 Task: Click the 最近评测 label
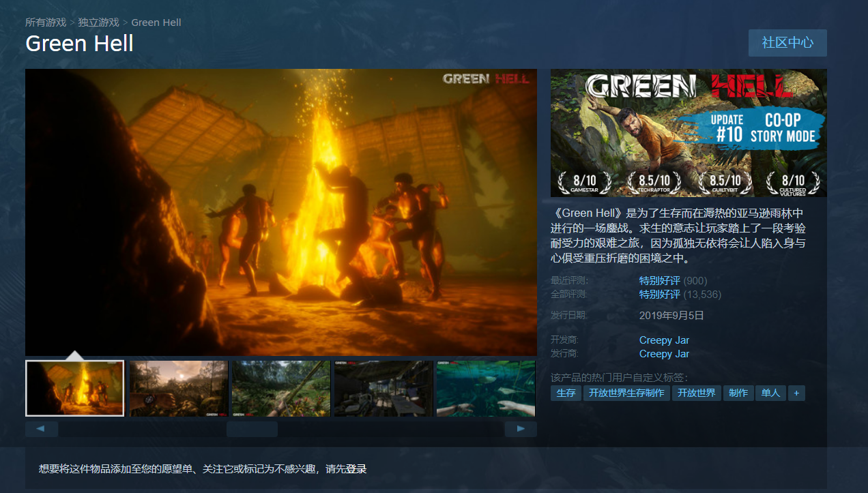(569, 281)
